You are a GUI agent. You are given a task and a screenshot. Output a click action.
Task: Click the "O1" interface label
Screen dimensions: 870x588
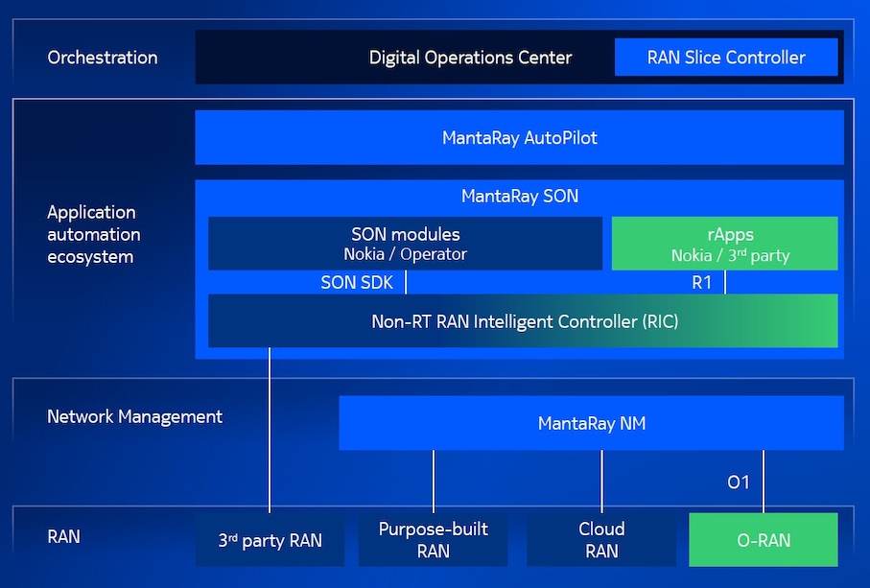point(738,482)
